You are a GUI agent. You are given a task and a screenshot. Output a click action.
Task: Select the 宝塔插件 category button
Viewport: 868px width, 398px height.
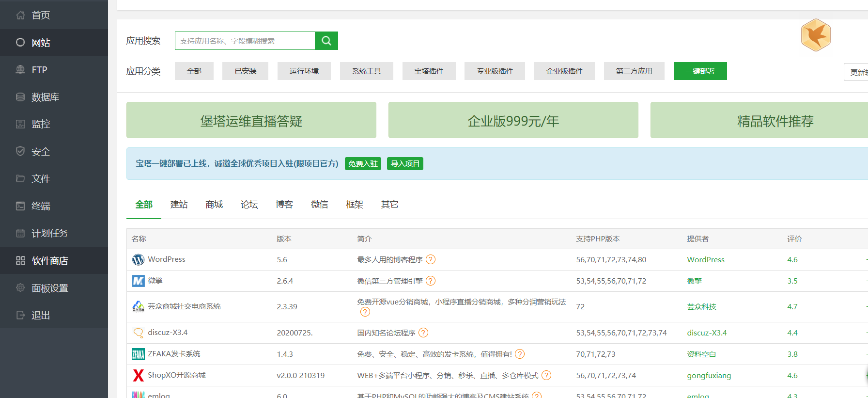pos(429,71)
